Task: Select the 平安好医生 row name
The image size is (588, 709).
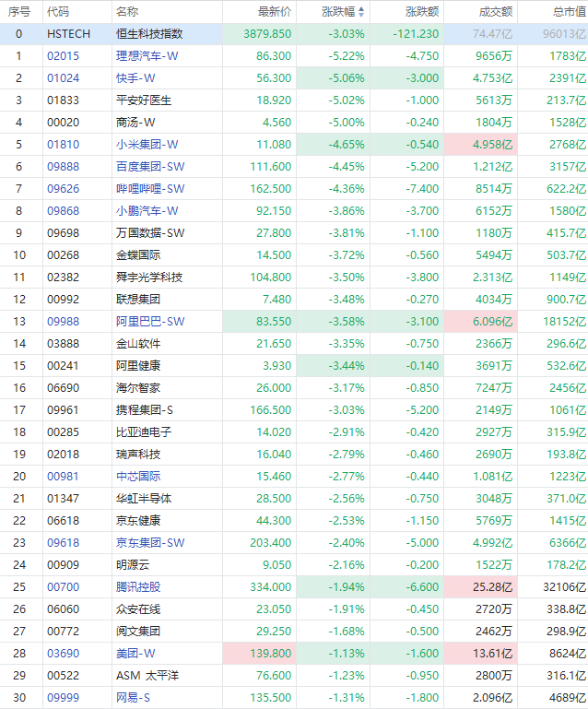Action: point(144,100)
